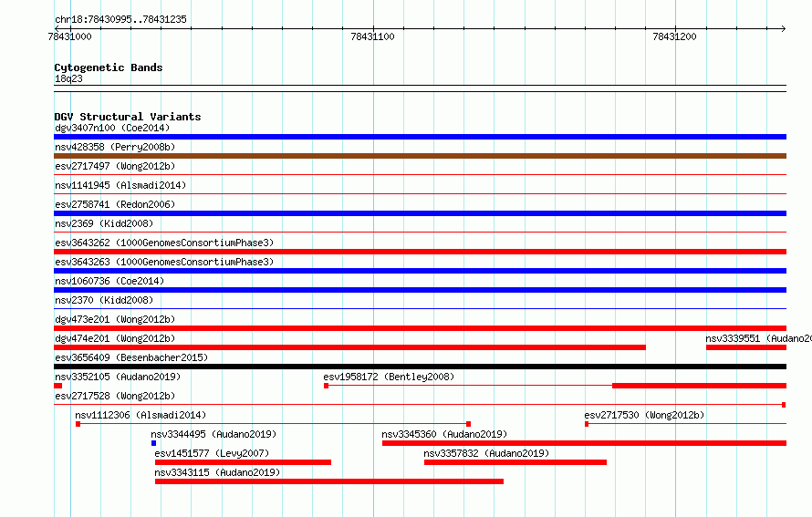Select red bar beneath esv3643262
812x517 pixels.
[x=420, y=252]
